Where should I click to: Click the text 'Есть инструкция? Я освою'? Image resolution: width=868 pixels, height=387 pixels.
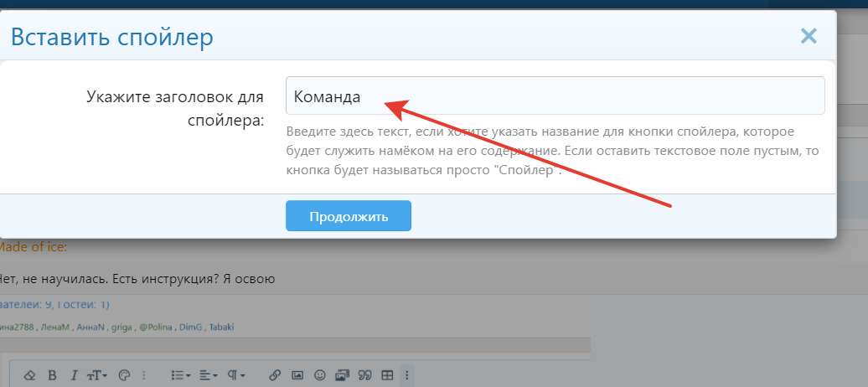click(194, 279)
